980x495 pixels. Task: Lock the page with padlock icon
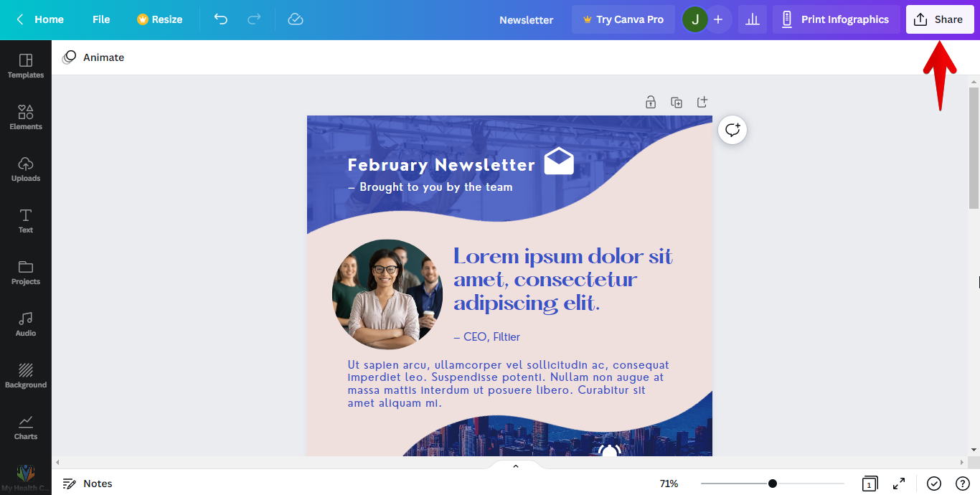[651, 102]
